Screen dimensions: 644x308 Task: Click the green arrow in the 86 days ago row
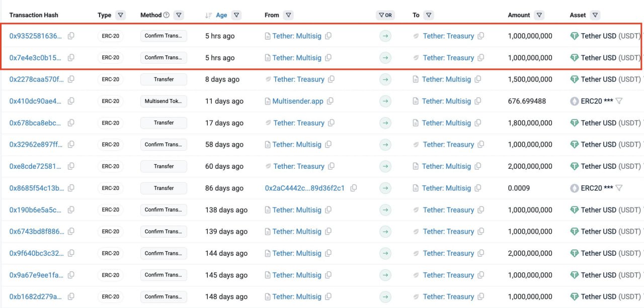[385, 188]
